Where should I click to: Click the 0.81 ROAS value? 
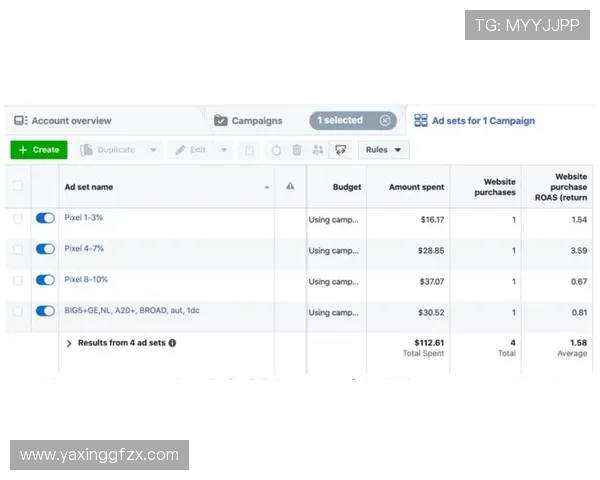tap(579, 313)
